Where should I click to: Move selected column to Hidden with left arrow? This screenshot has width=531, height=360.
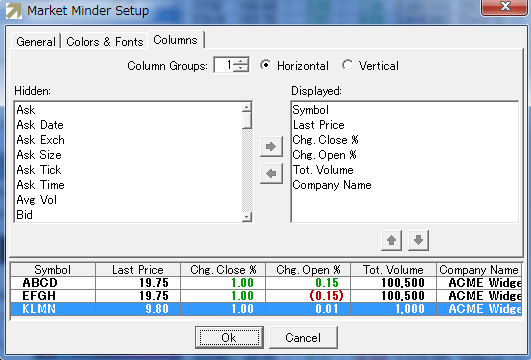(x=271, y=174)
